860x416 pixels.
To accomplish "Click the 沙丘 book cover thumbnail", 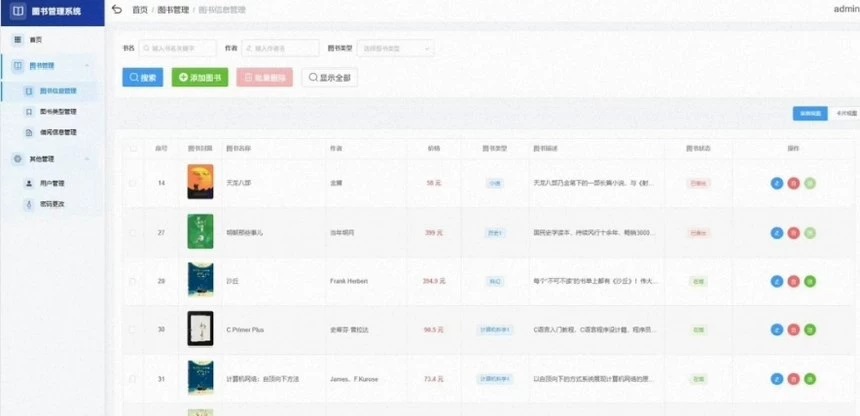I will pyautogui.click(x=200, y=280).
